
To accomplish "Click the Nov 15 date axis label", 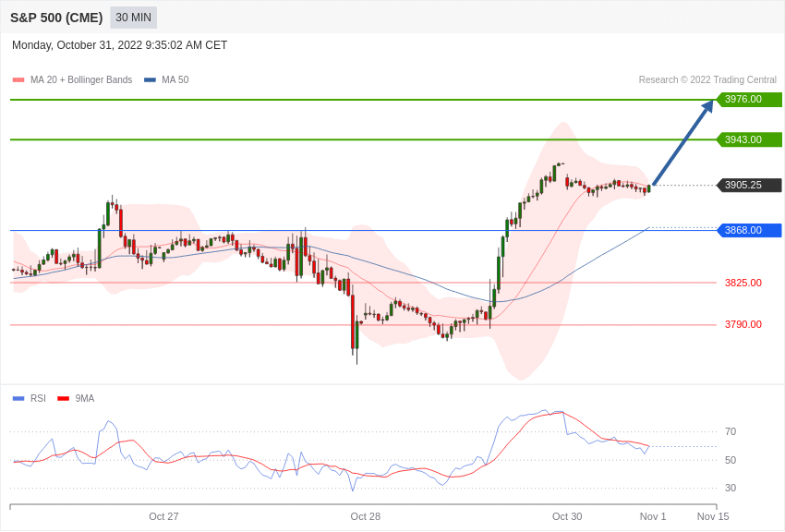I will click(713, 516).
